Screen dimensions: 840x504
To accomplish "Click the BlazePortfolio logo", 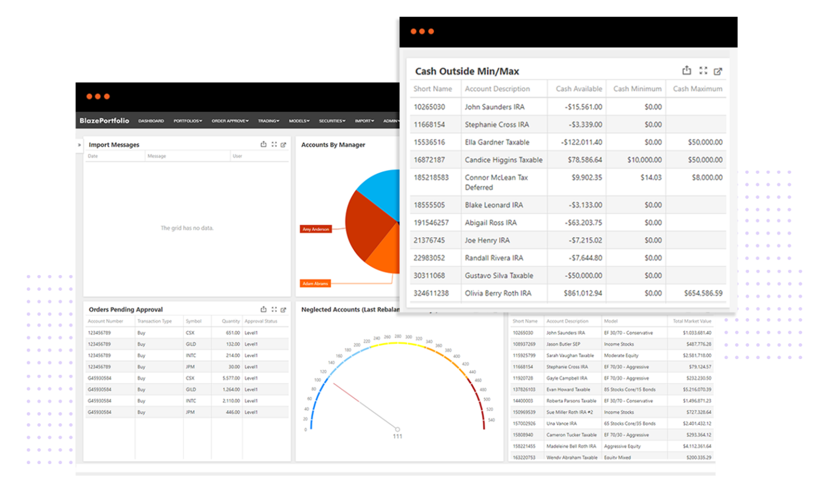I will click(x=104, y=120).
